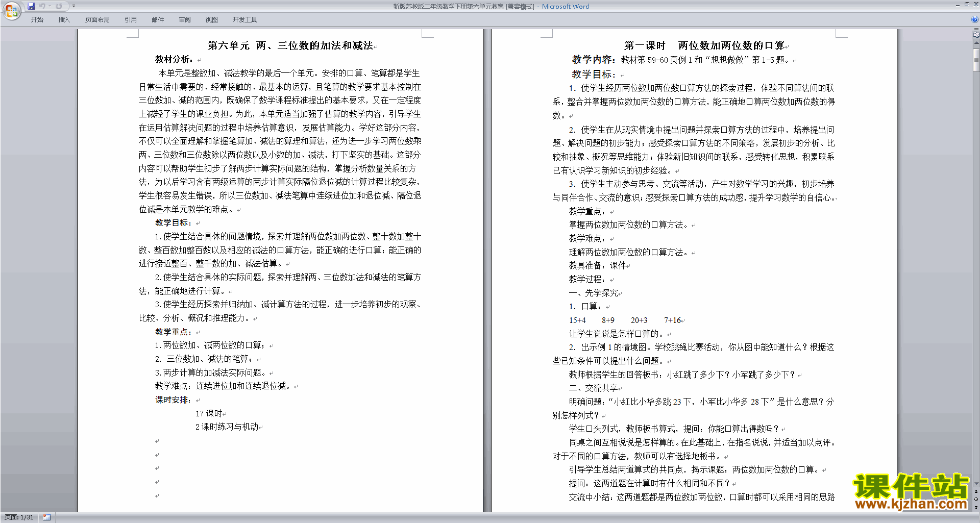Image resolution: width=980 pixels, height=523 pixels.
Task: Open the undo history dropdown arrow
Action: tap(50, 6)
